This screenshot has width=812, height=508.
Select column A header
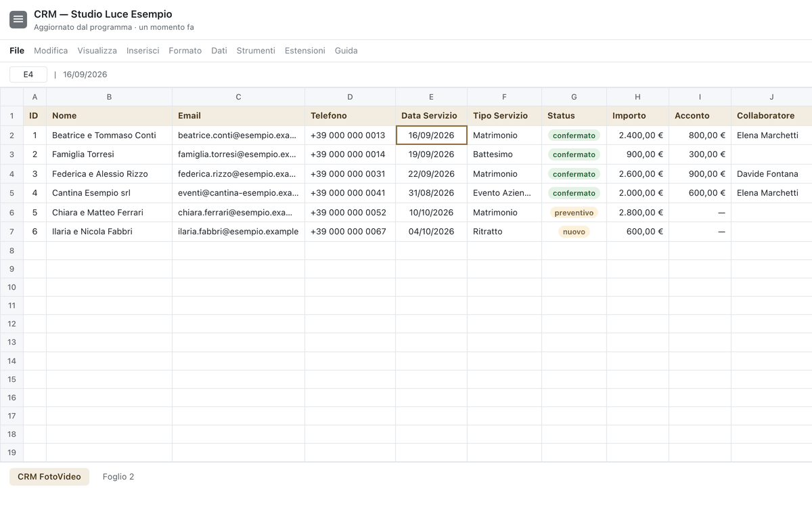tap(35, 97)
